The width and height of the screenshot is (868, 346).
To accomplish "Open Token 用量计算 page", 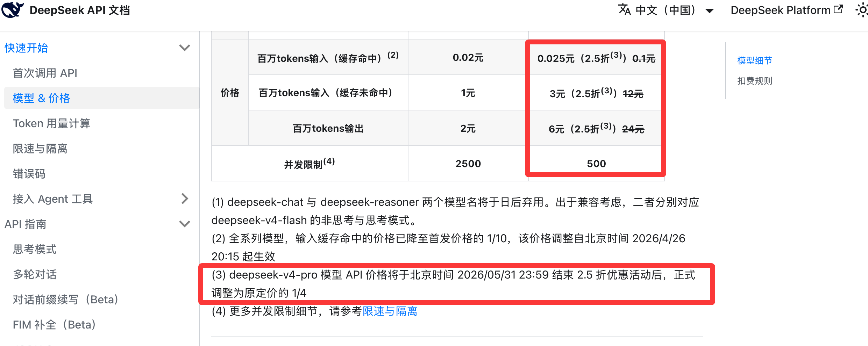I will click(51, 123).
